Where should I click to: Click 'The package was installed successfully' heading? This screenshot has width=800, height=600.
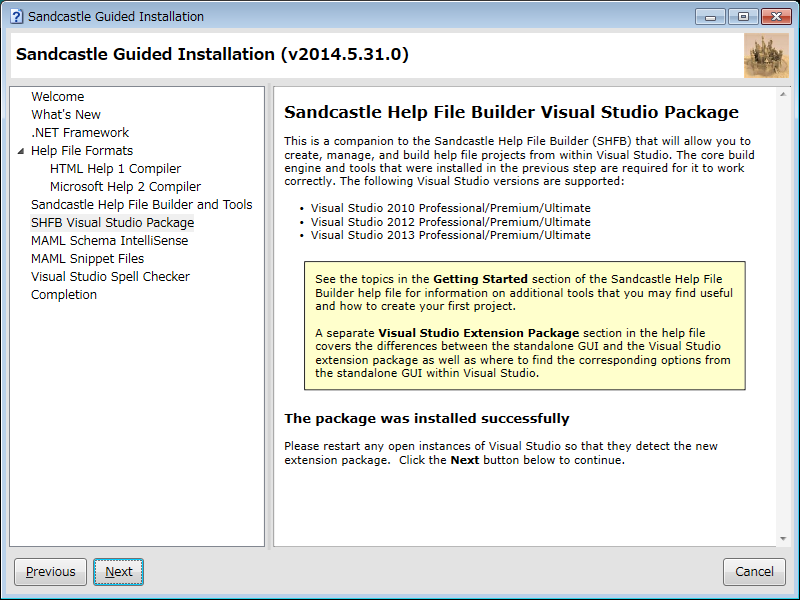427,418
